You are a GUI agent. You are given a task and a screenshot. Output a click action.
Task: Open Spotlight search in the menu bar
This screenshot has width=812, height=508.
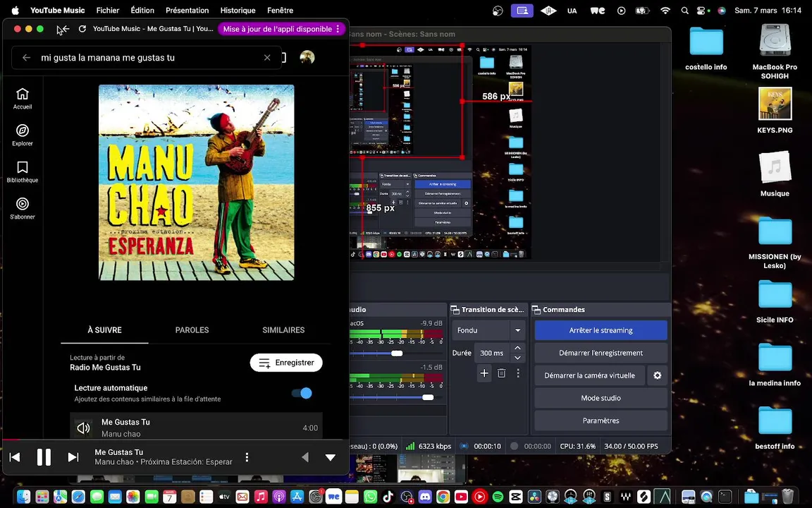(x=684, y=11)
